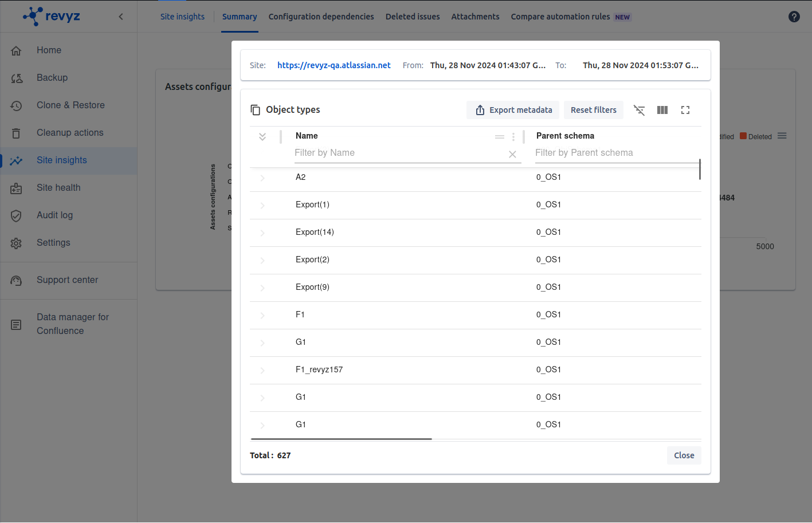Toggle the show/hide filters icon
This screenshot has width=812, height=523.
click(x=639, y=110)
